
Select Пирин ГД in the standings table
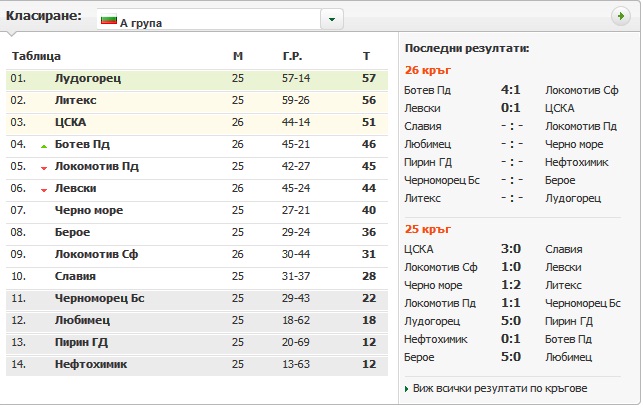81,342
